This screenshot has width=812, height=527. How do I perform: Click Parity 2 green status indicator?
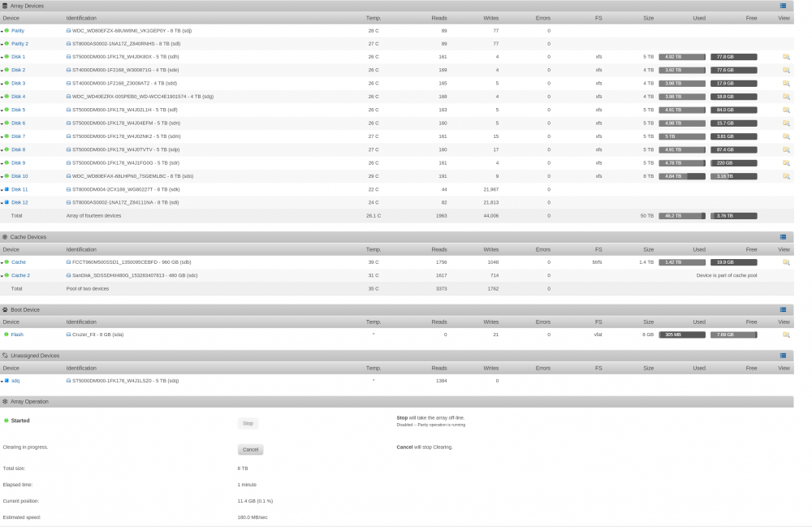(6, 44)
